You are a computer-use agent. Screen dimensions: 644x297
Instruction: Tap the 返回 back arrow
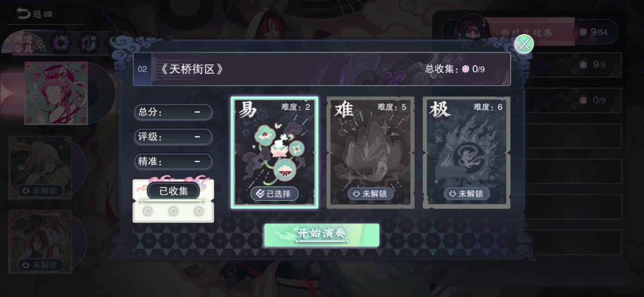34,14
